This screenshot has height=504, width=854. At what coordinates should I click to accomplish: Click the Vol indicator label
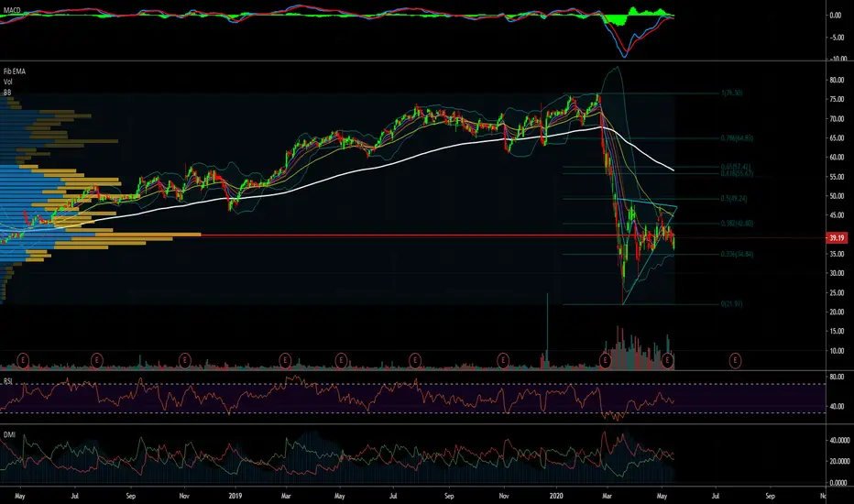7,82
